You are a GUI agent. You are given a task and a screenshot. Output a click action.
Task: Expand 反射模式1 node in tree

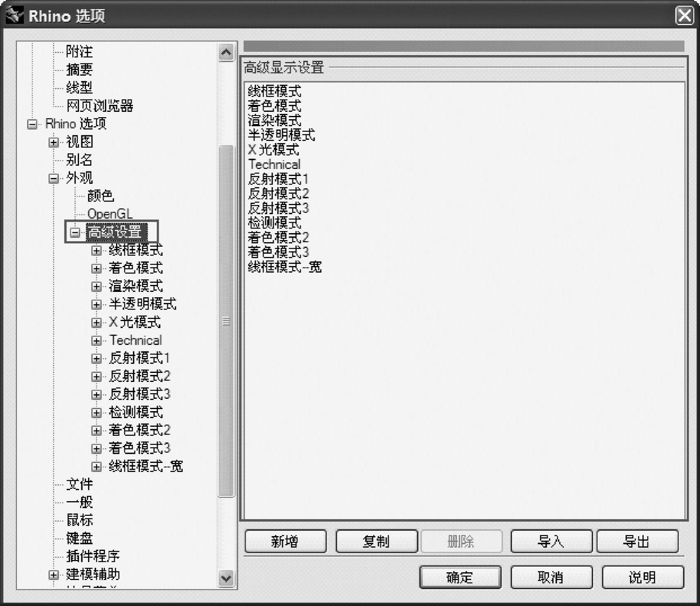96,359
